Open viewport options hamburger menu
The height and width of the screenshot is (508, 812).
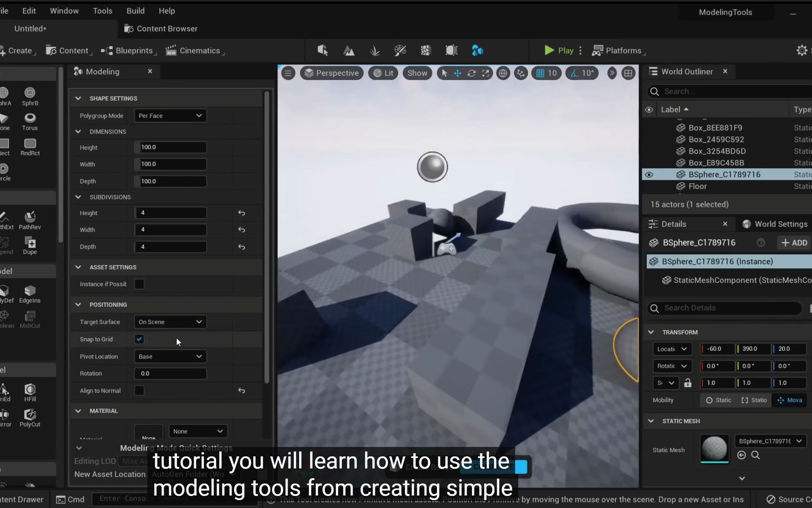point(288,73)
